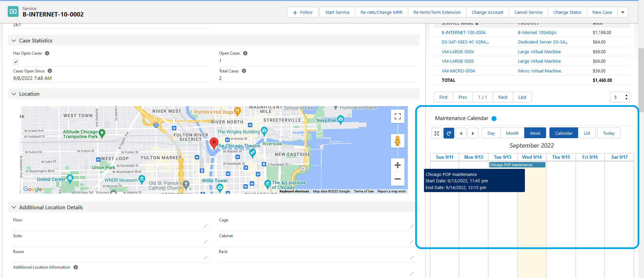The width and height of the screenshot is (644, 278).
Task: Open map Terms of Use link
Action: point(364,191)
